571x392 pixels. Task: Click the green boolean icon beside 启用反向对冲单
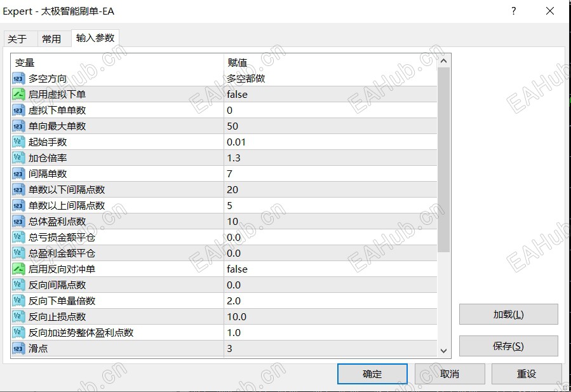tap(17, 269)
